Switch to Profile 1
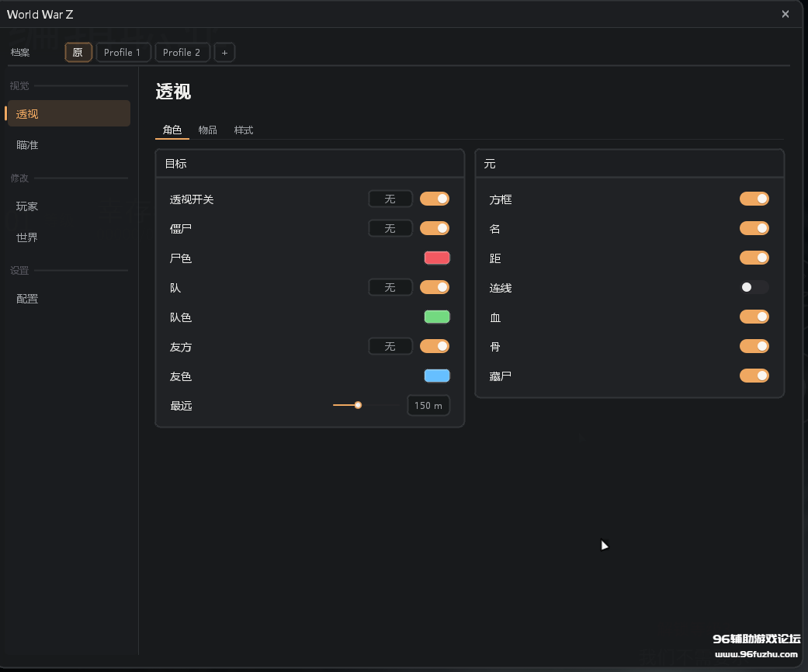808x672 pixels. (123, 53)
